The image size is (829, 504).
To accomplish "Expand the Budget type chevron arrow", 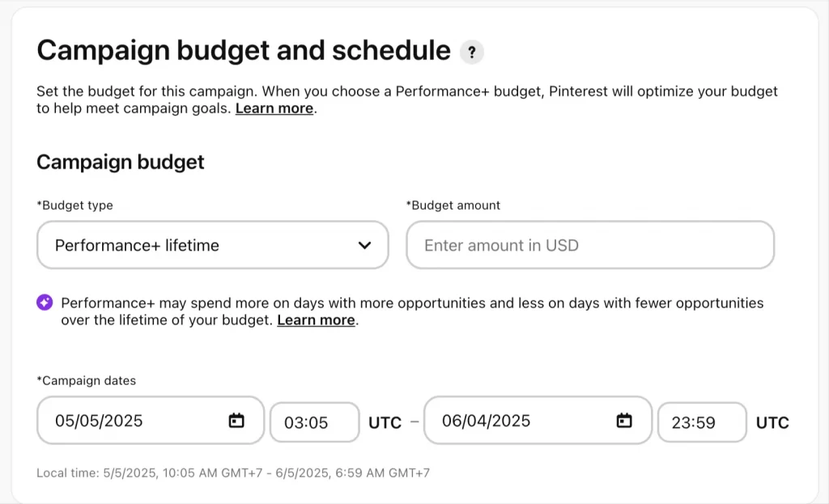I will 364,245.
